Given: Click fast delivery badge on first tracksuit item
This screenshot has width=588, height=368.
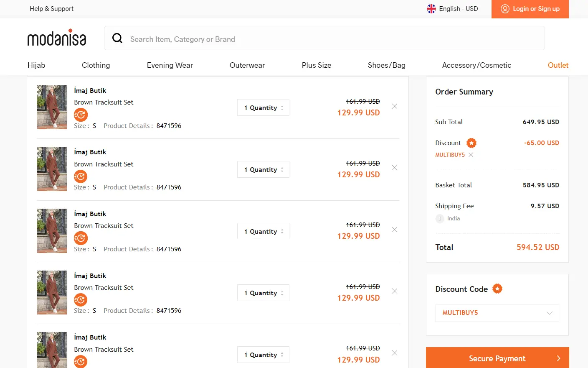Looking at the screenshot, I should (x=81, y=115).
